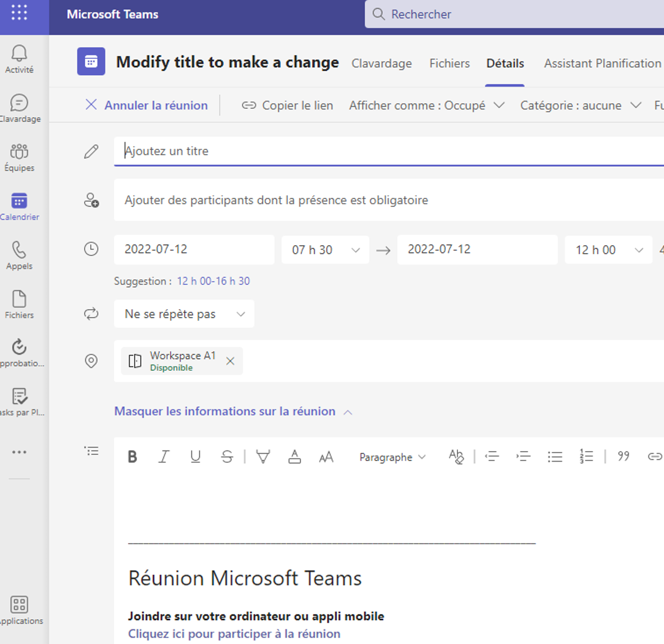664x644 pixels.
Task: Open the end time 12 h 00 dropdown
Action: point(608,250)
